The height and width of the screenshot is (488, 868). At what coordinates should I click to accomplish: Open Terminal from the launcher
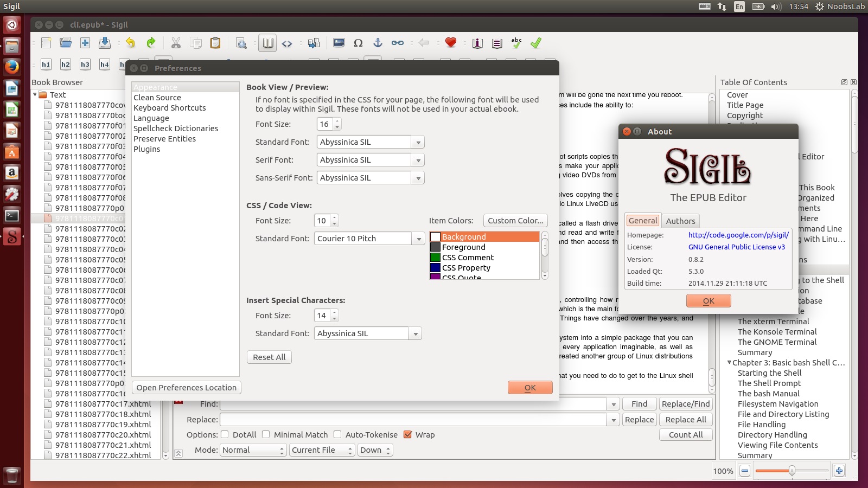click(12, 215)
